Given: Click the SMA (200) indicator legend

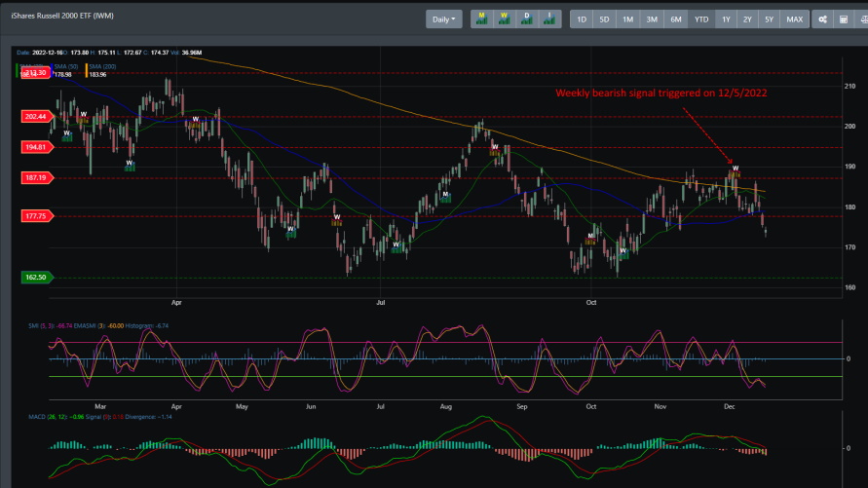Looking at the screenshot, I should [101, 66].
